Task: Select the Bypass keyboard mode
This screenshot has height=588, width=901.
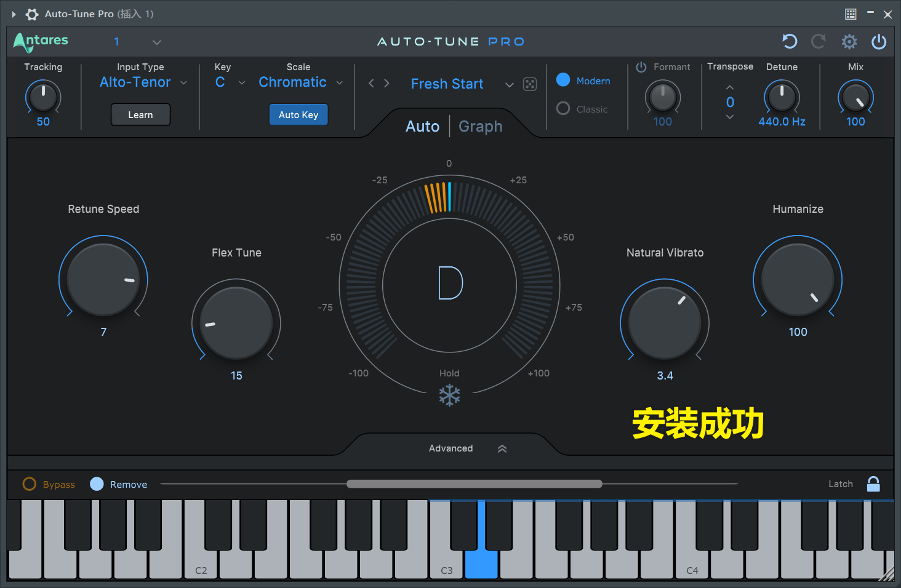Action: pos(49,484)
